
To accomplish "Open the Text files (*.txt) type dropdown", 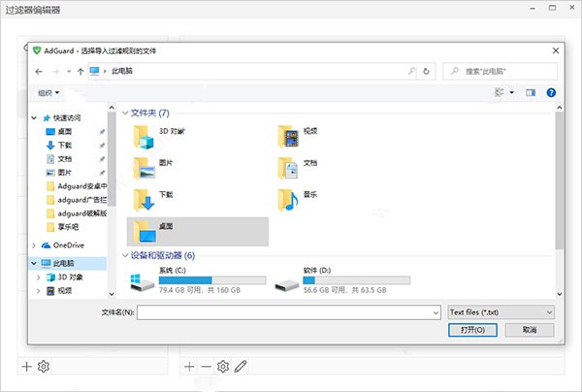I will (x=501, y=312).
